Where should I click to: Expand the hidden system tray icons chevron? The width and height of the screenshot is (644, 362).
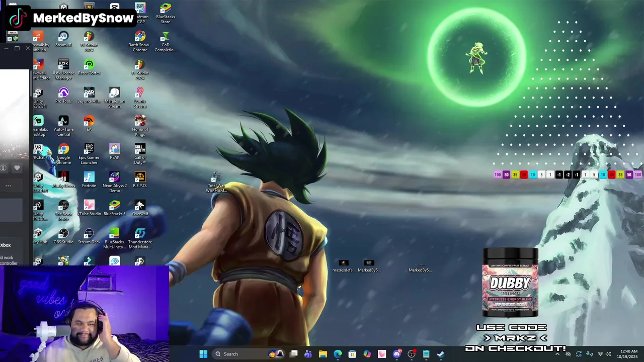pos(557,354)
